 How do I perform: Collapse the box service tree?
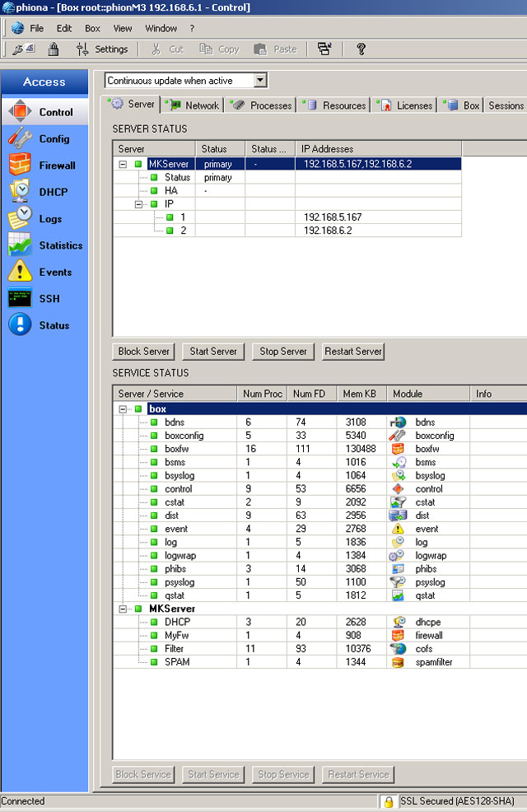(x=123, y=408)
